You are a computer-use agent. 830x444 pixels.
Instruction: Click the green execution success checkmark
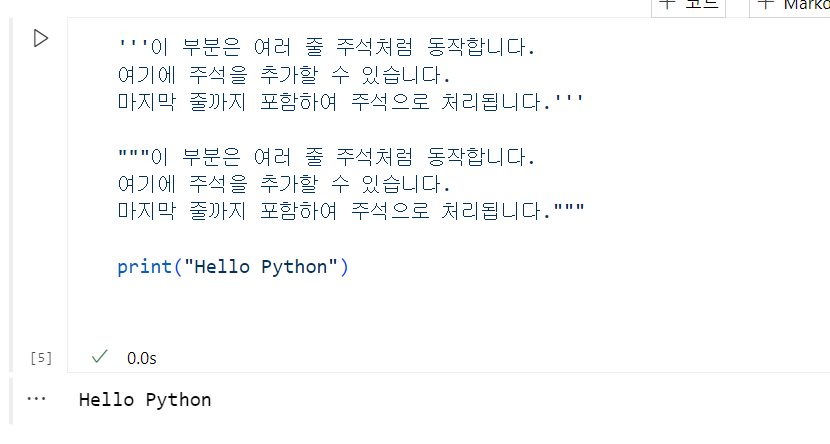(x=100, y=357)
